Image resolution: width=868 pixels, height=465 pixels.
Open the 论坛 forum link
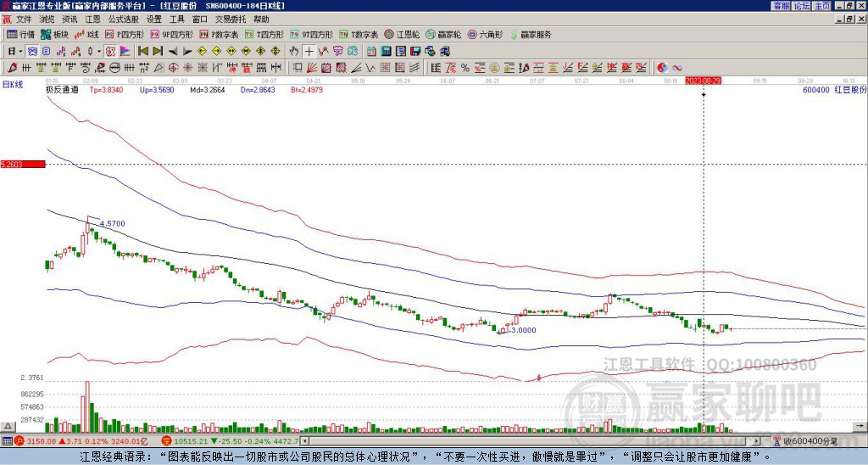point(801,6)
